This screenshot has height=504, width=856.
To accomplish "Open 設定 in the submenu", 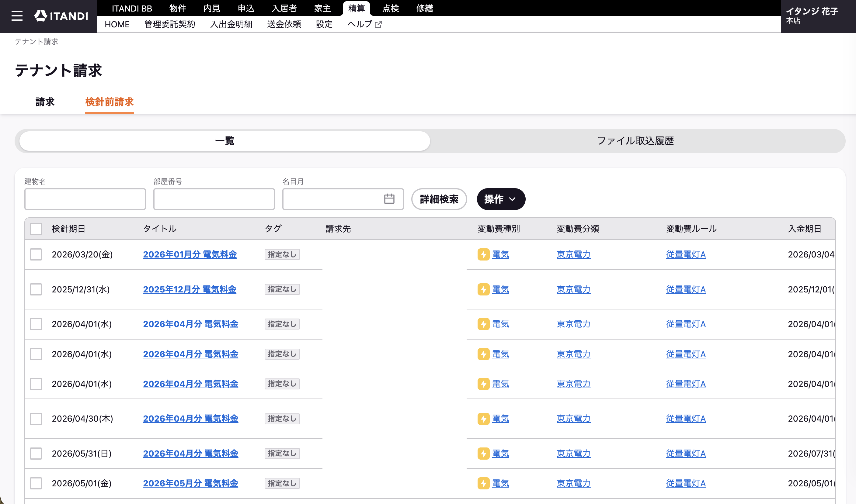I will (x=324, y=24).
